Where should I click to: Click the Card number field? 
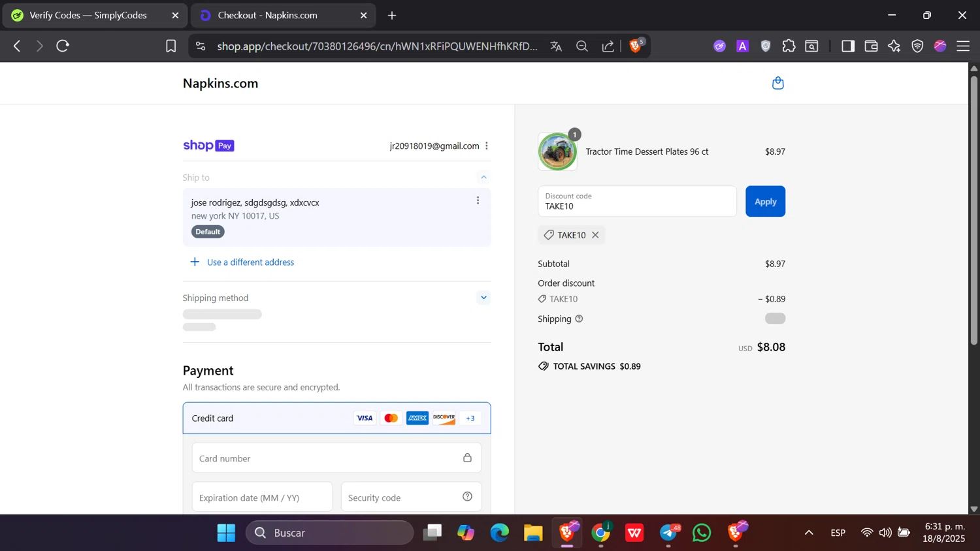[336, 458]
